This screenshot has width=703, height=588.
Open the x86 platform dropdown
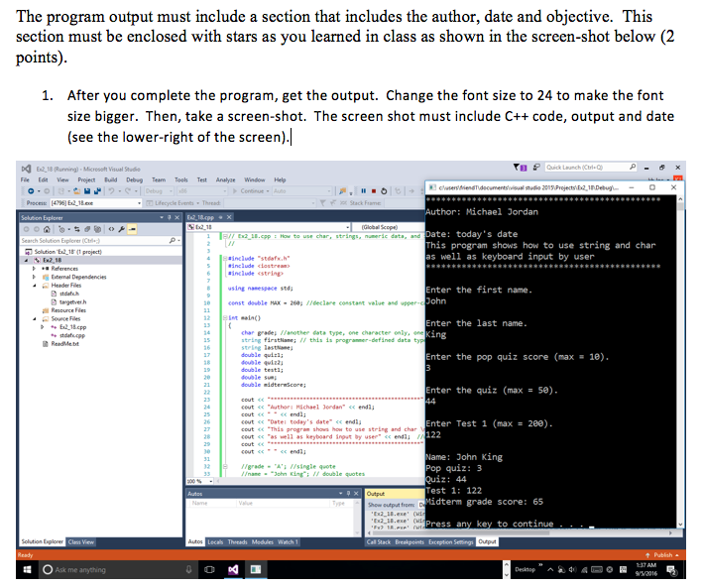202,191
